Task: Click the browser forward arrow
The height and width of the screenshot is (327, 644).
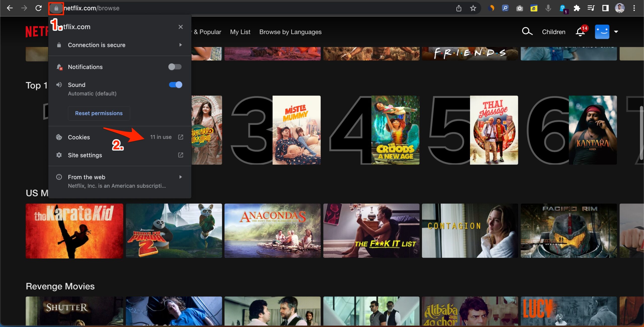Action: [x=24, y=8]
